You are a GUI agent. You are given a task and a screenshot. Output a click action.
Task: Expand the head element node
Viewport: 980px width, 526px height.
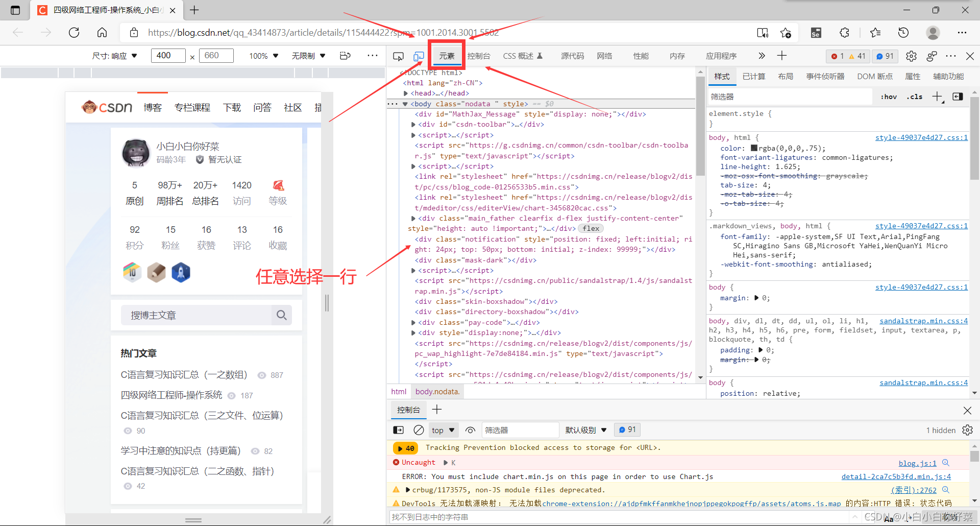[406, 93]
